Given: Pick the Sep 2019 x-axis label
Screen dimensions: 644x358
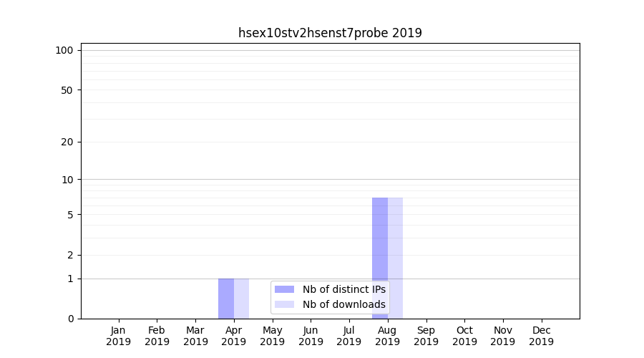Looking at the screenshot, I should (x=426, y=336).
